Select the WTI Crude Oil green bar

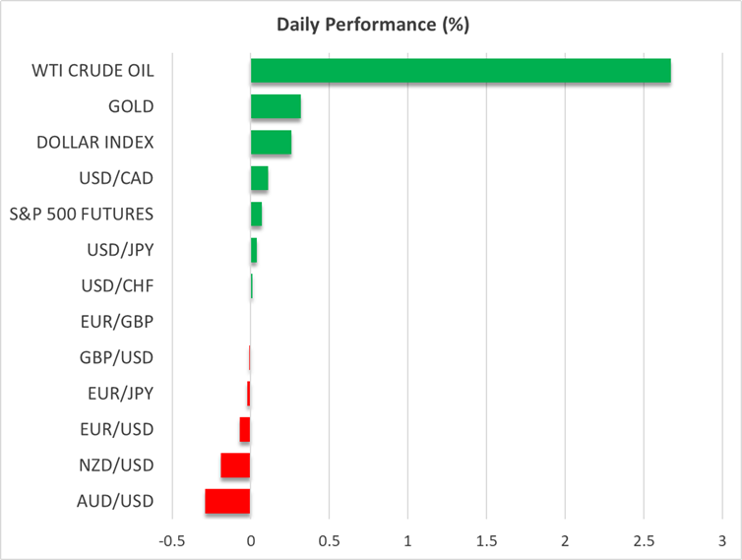[461, 71]
